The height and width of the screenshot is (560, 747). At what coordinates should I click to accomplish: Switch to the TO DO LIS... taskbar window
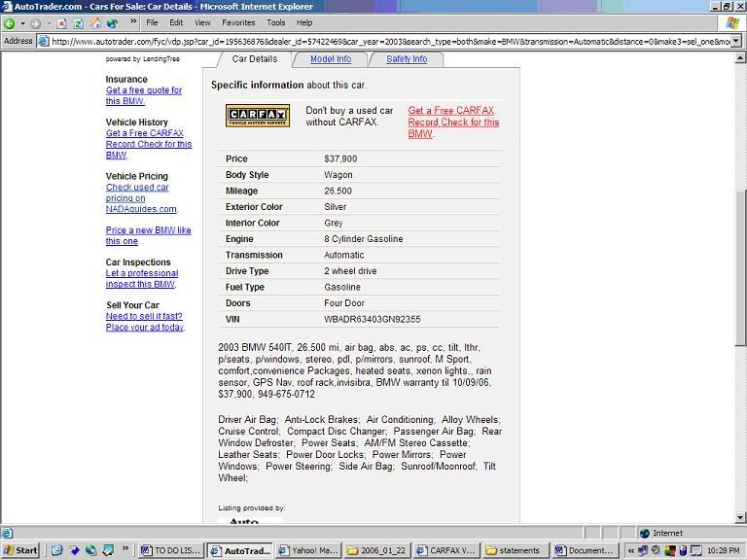coord(171,550)
